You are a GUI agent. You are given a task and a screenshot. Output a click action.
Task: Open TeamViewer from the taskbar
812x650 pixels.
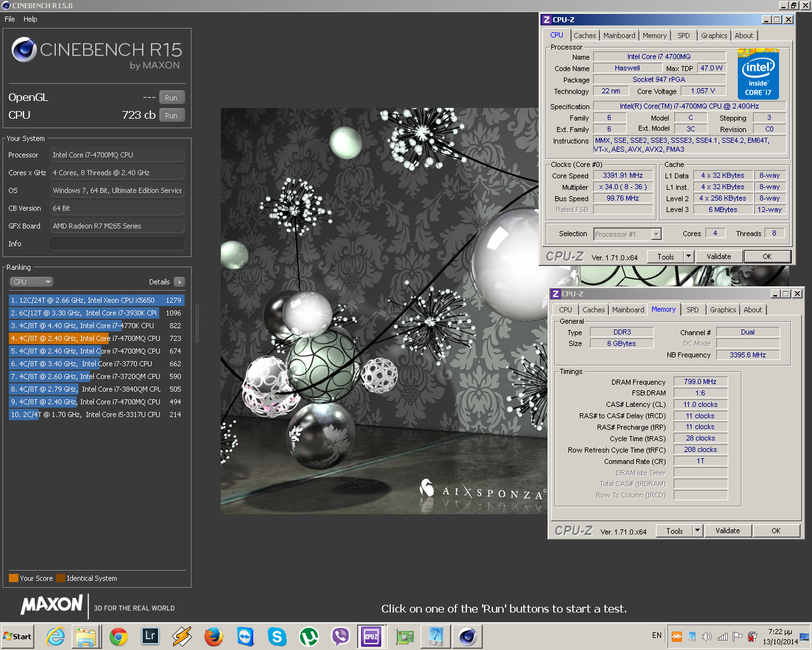click(246, 636)
